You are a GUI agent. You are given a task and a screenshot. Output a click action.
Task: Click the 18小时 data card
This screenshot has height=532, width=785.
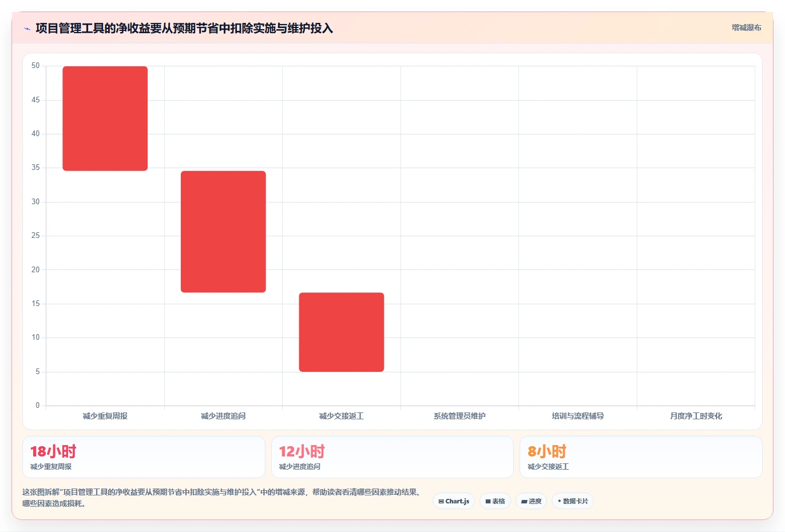coord(144,457)
